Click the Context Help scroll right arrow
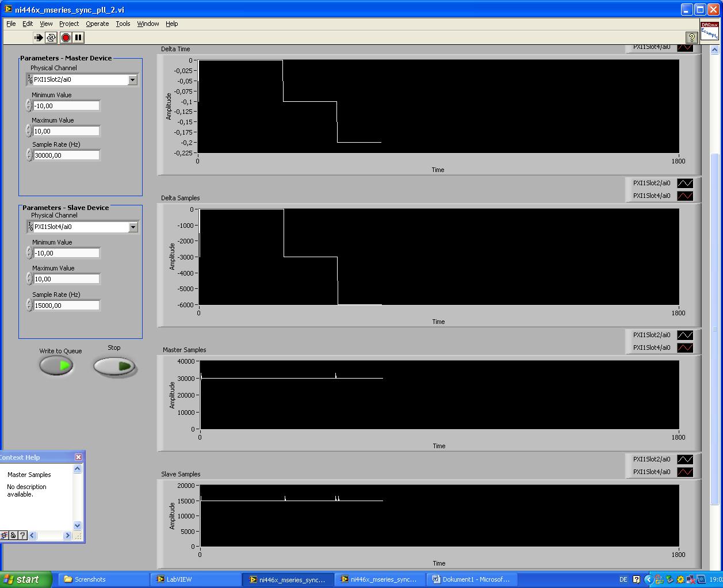This screenshot has width=723, height=588. (x=67, y=535)
